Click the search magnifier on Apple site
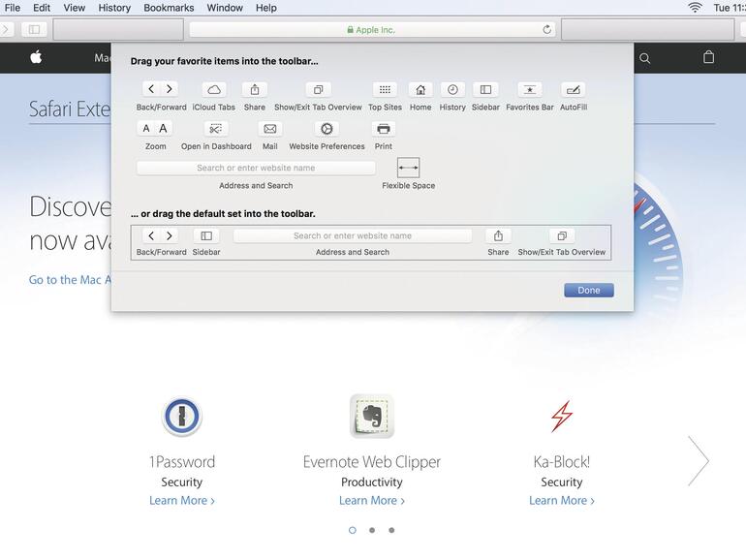 tap(644, 58)
